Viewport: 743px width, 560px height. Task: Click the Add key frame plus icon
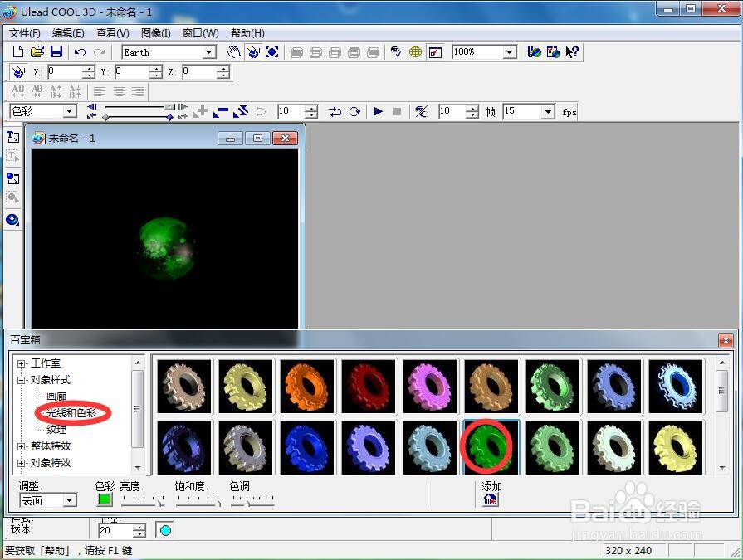point(200,112)
